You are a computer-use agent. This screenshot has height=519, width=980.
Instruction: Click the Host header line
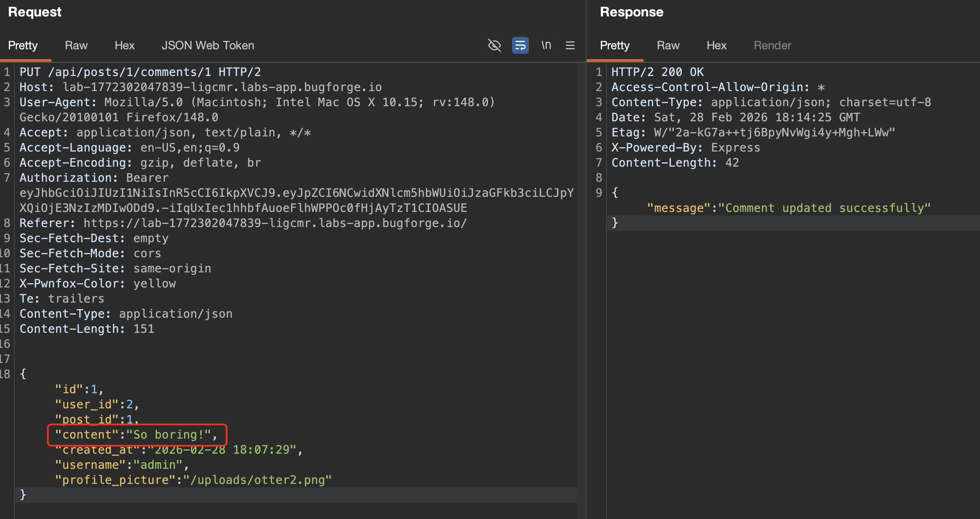pos(200,87)
